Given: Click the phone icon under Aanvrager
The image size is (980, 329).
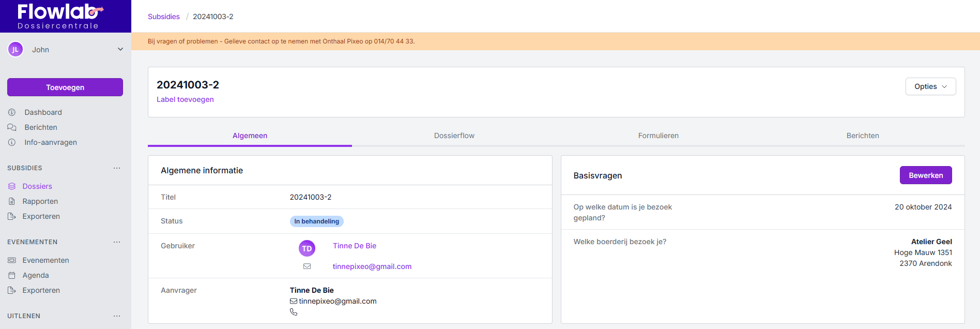Looking at the screenshot, I should click(x=294, y=312).
